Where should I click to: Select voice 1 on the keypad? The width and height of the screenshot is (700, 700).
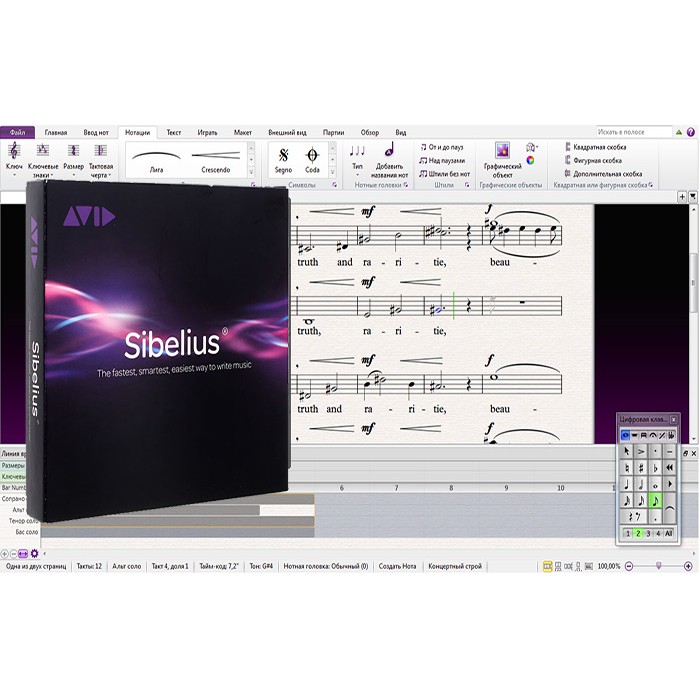coord(628,533)
